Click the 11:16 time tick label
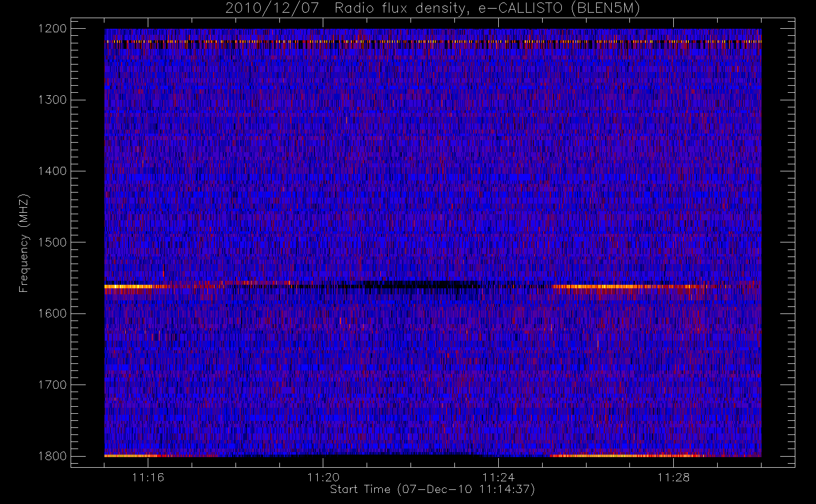 point(148,477)
